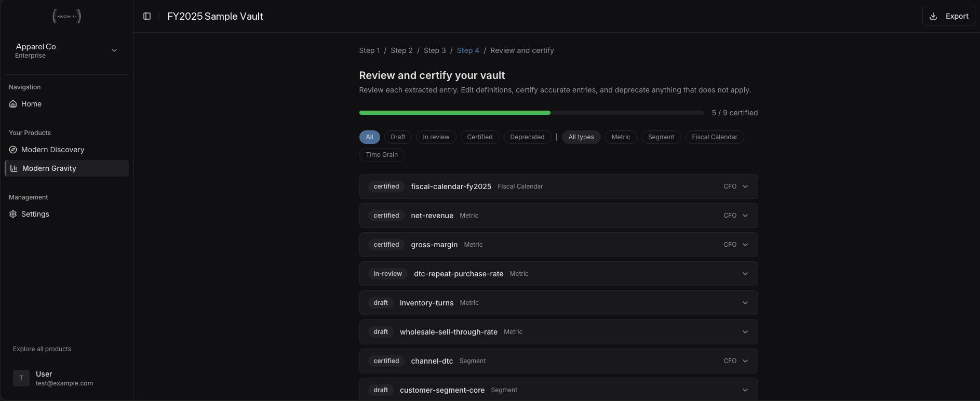Click the channel-dtc entry name
980x401 pixels.
[432, 361]
